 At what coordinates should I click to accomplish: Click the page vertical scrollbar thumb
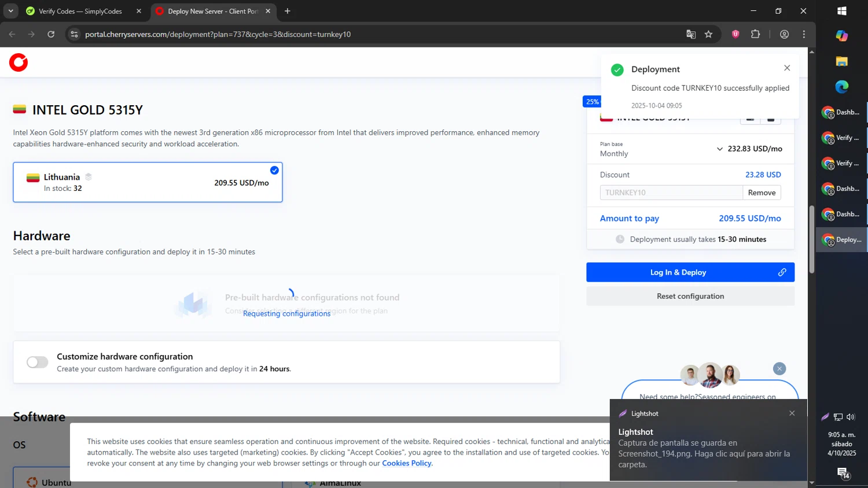(x=811, y=239)
